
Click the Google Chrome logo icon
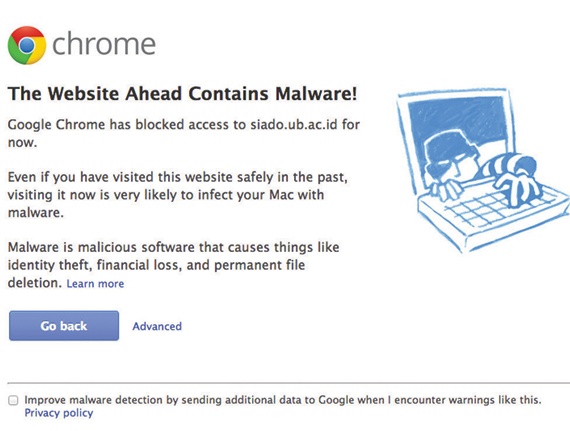click(27, 45)
